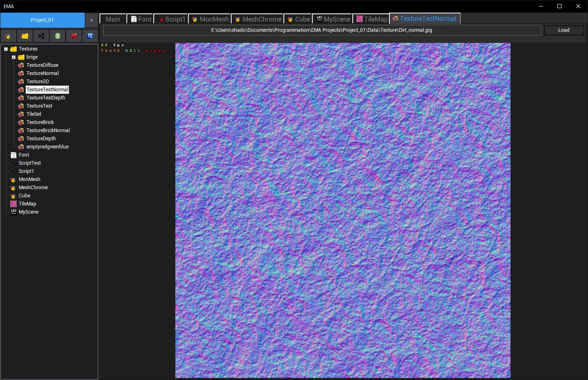Click the font icon beside Font in tree
The height and width of the screenshot is (380, 588).
coord(13,155)
